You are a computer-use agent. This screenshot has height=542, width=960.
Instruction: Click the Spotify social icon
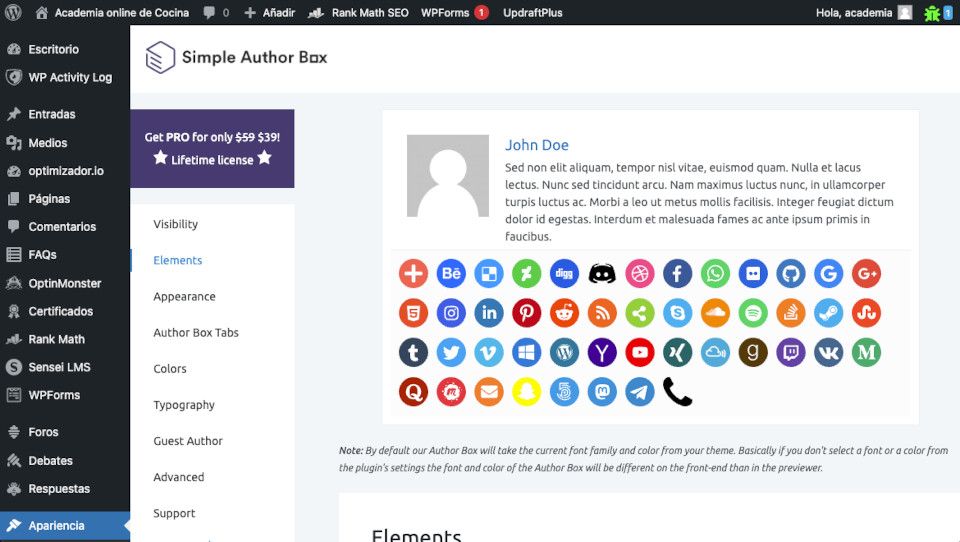tap(753, 313)
